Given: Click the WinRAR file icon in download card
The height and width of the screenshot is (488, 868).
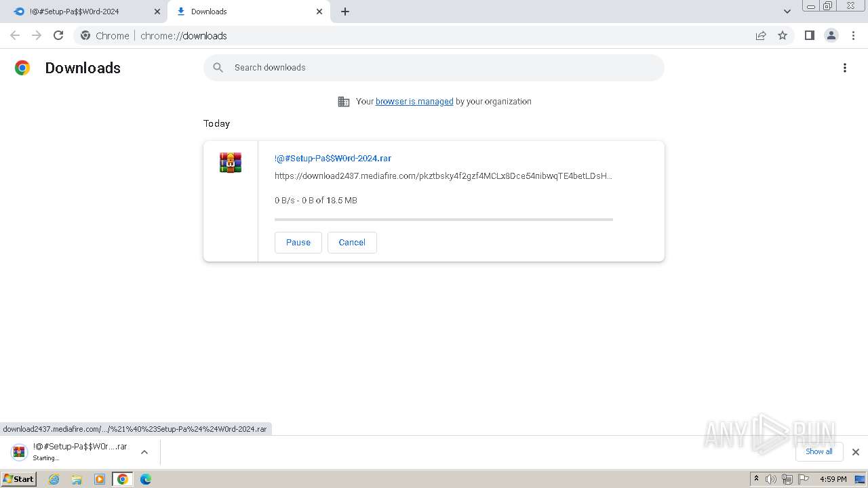Looking at the screenshot, I should point(231,163).
